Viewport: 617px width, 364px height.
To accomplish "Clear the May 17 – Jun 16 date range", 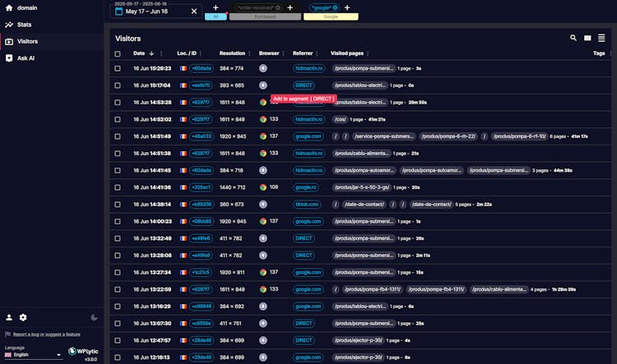I will click(x=194, y=12).
